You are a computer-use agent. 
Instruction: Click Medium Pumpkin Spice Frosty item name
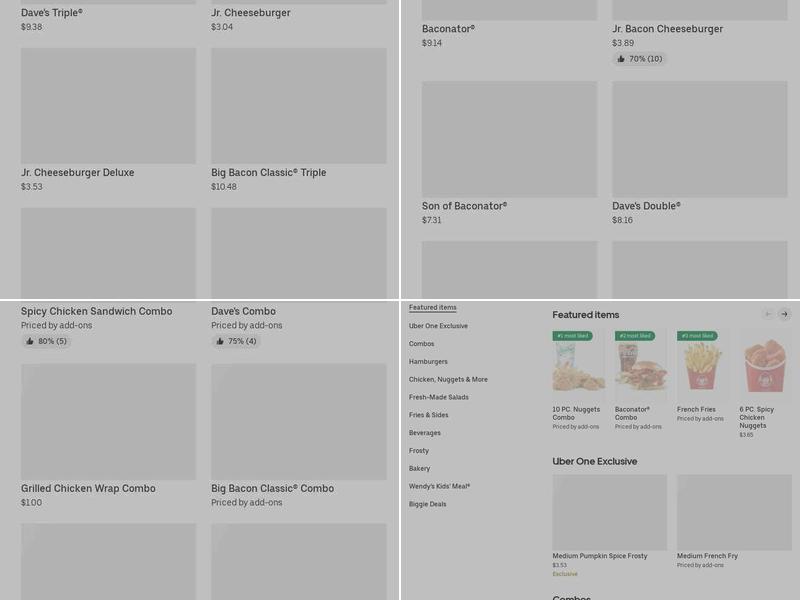tap(599, 556)
